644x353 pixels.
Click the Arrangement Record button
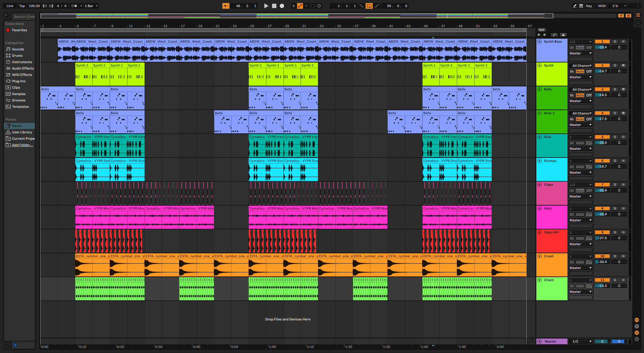pos(282,6)
